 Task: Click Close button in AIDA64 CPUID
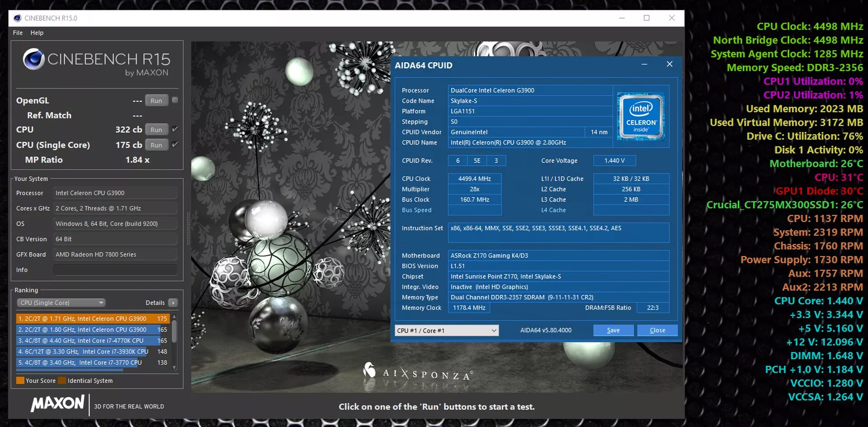(657, 330)
